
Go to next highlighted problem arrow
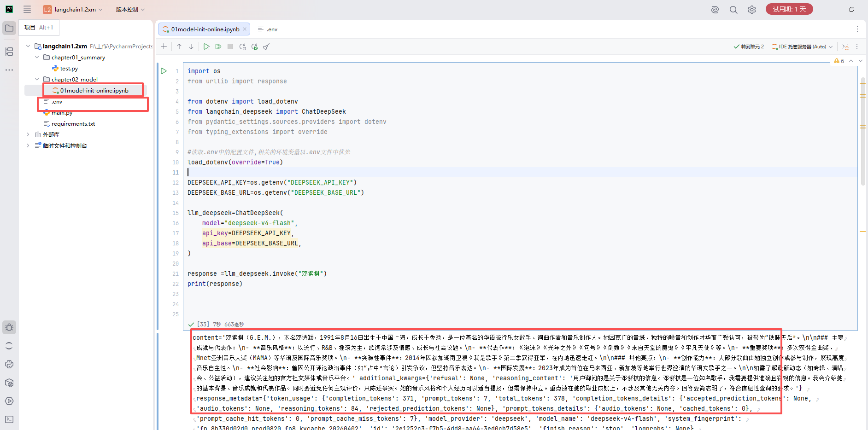click(x=860, y=61)
